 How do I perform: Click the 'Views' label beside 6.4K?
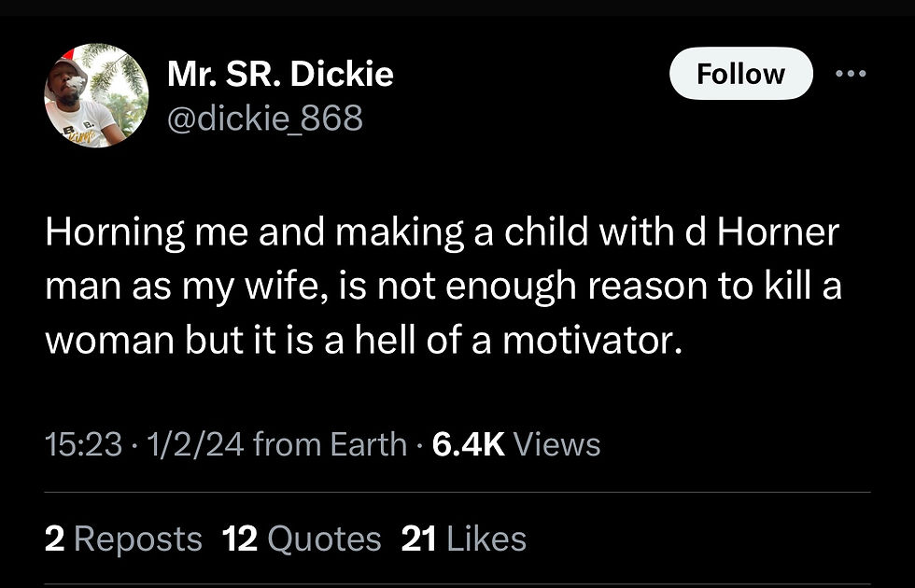556,444
